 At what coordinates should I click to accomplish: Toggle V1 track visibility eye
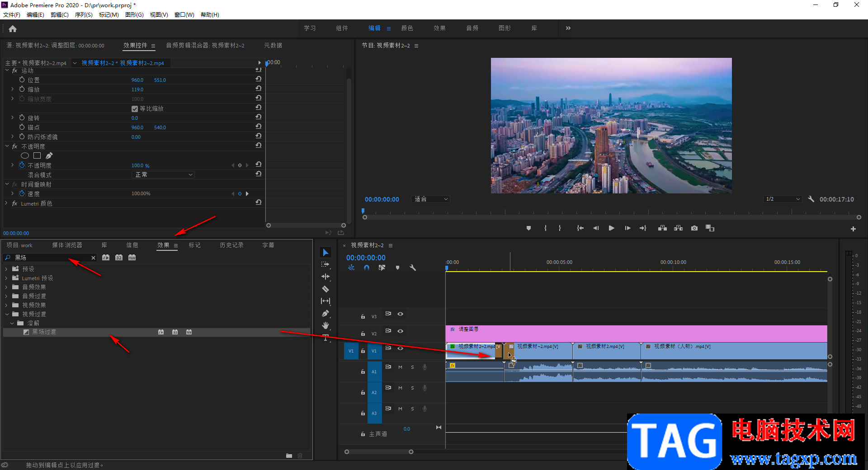click(x=400, y=348)
